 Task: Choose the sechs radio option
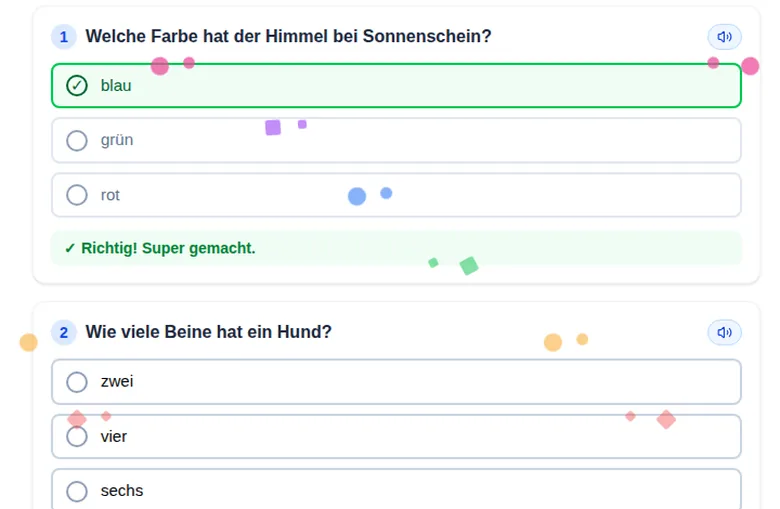[x=77, y=491]
